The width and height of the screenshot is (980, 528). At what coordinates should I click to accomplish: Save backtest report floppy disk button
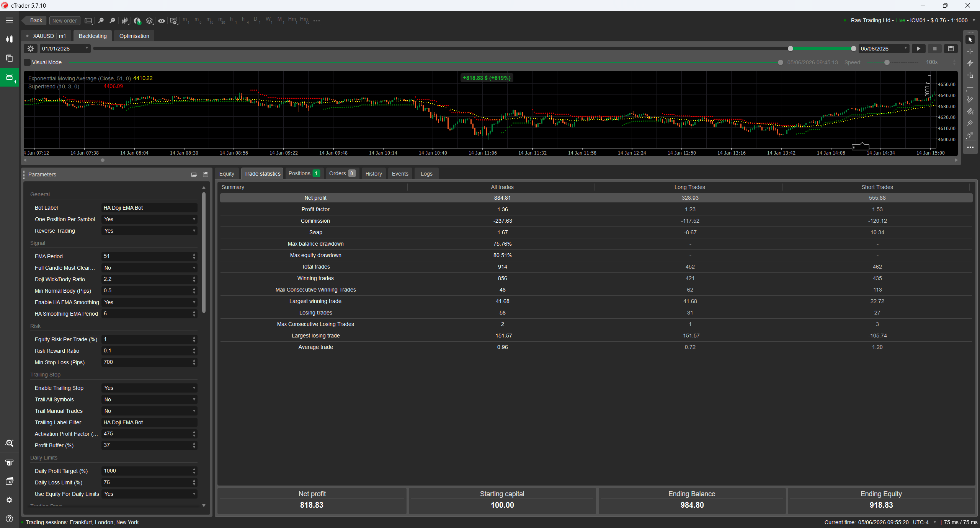click(951, 49)
